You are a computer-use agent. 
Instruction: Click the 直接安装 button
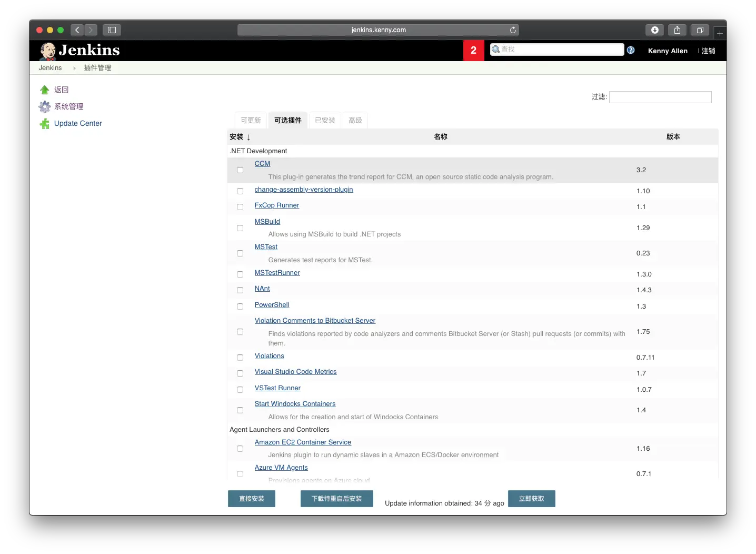click(x=252, y=499)
